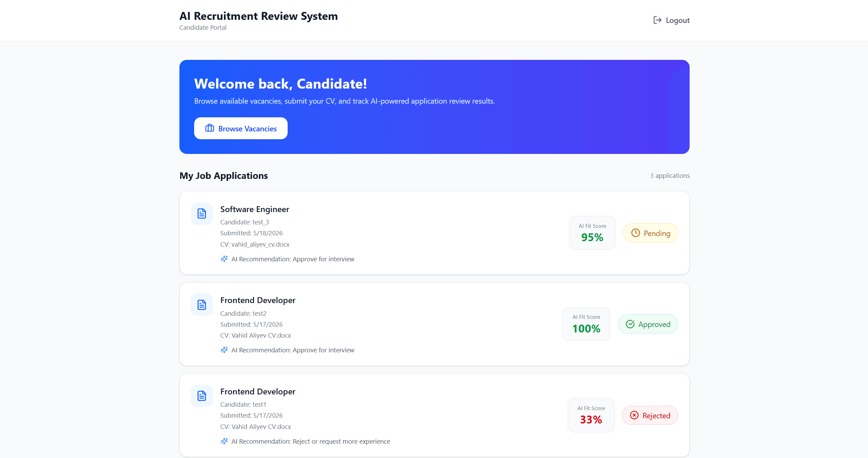
Task: Click the 'Welcome back, Candidate!' heading
Action: (x=280, y=84)
